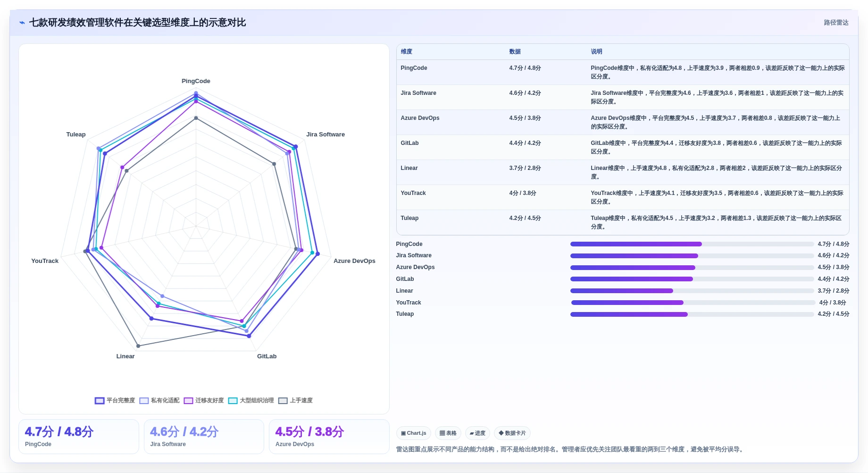Toggle the 上手速度 legend series
This screenshot has height=473, width=868.
point(295,400)
